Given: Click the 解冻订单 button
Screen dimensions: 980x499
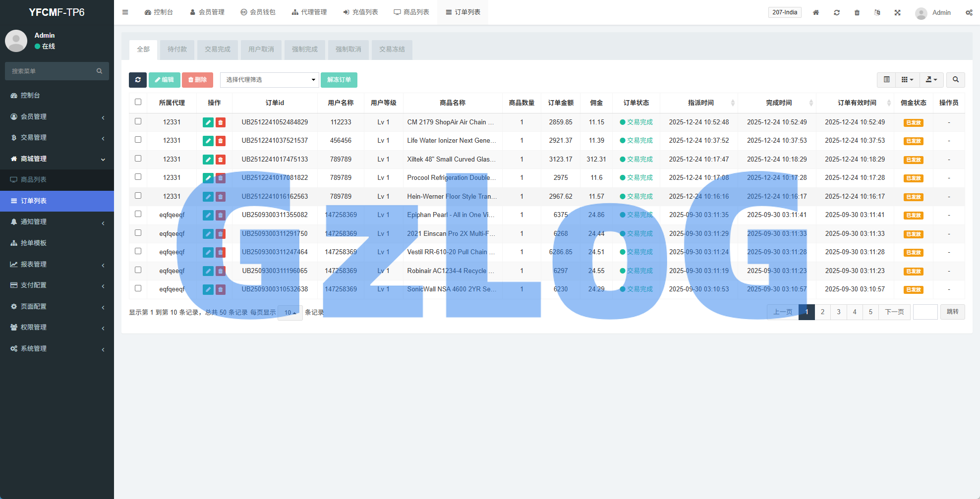Looking at the screenshot, I should click(339, 80).
